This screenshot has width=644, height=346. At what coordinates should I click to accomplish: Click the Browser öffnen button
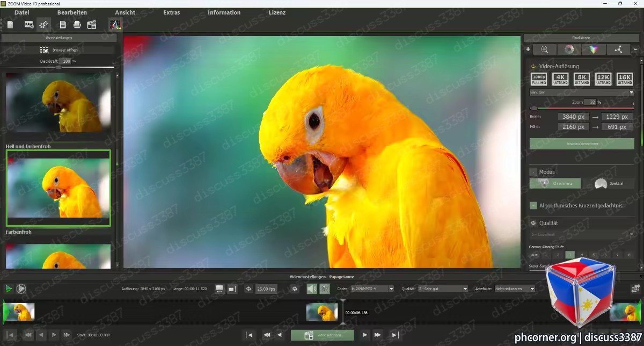tap(59, 50)
